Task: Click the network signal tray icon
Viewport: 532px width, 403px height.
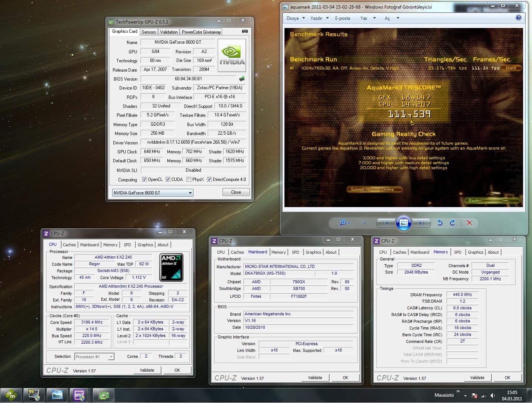Action: tap(484, 396)
